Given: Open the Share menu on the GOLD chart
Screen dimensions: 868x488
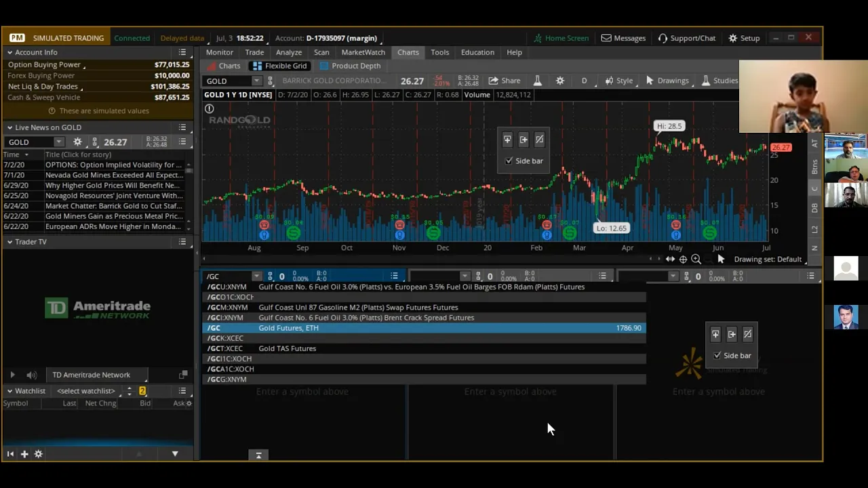Looking at the screenshot, I should (x=505, y=81).
